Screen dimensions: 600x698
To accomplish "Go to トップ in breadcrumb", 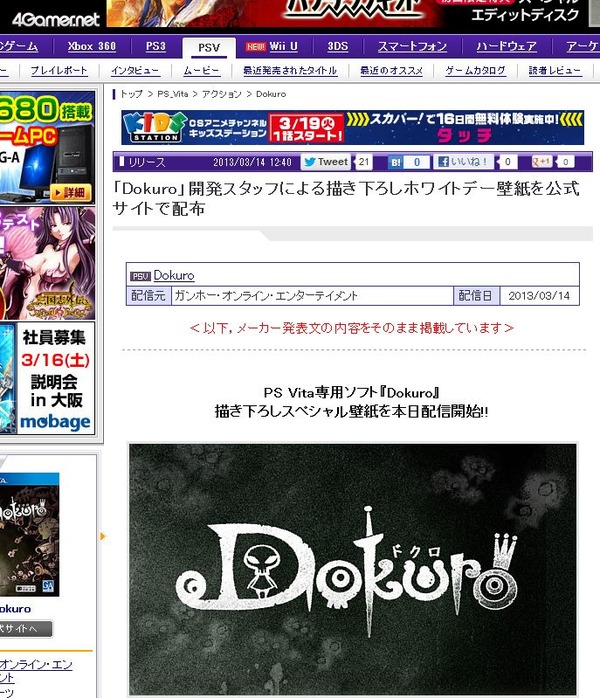I will (132, 94).
